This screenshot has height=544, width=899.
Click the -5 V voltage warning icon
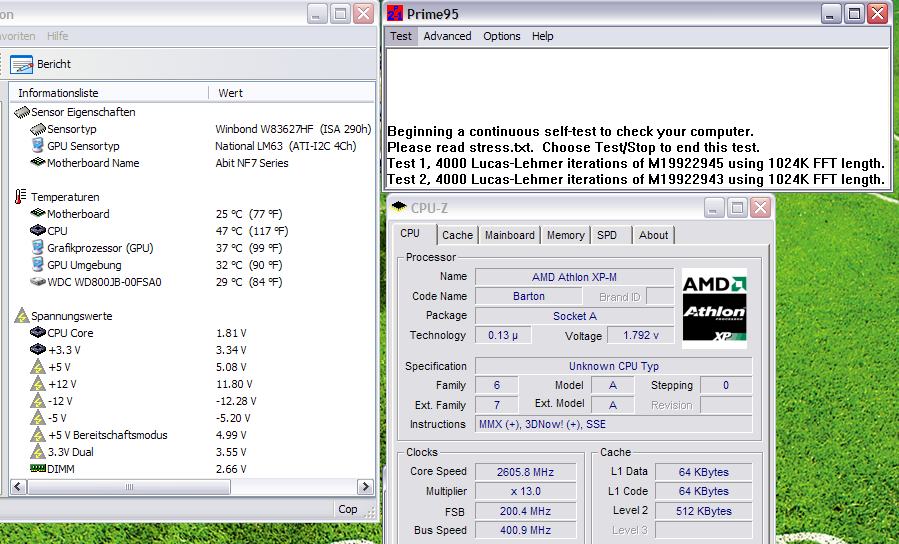click(x=38, y=417)
